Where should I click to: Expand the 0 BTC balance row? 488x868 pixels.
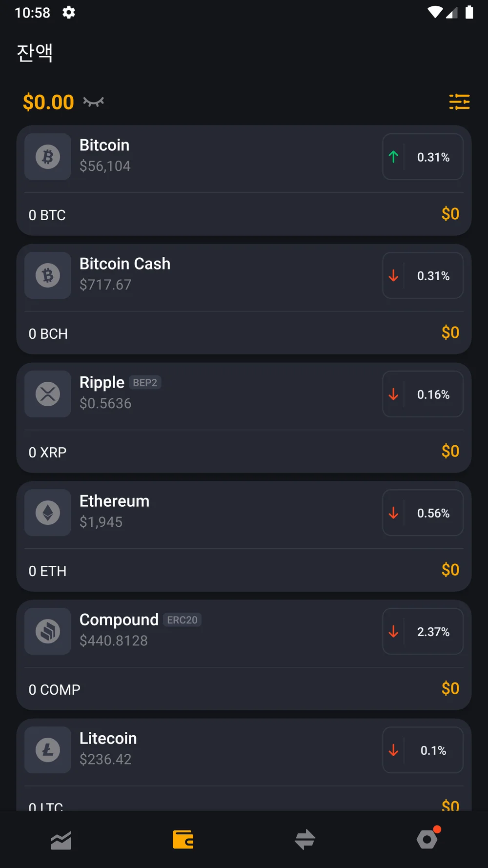[244, 214]
